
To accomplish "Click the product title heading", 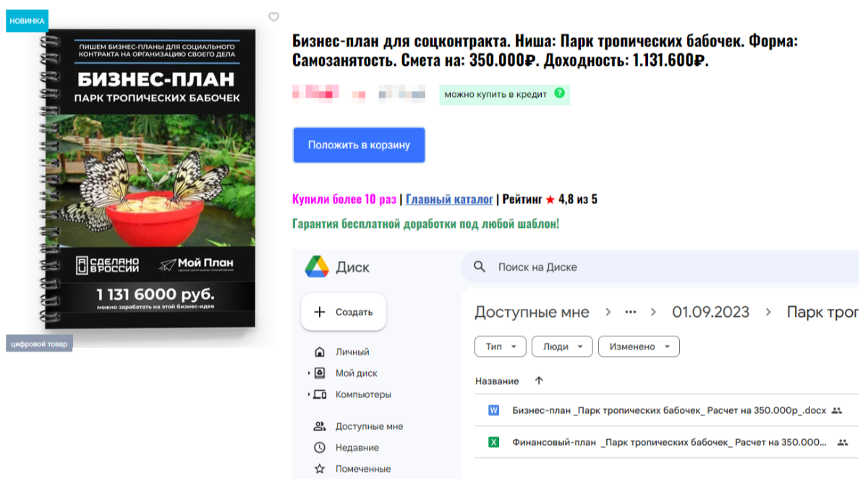I will tap(545, 51).
